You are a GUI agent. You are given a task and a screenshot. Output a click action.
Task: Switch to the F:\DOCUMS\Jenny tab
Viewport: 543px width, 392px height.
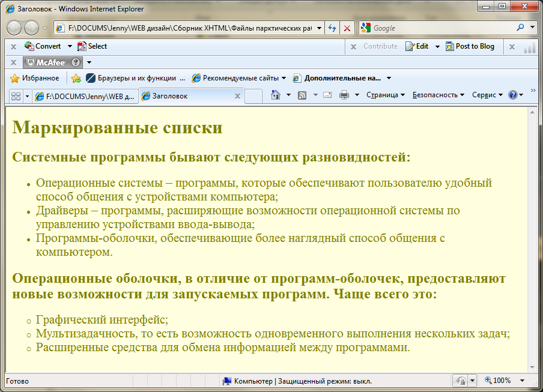point(85,96)
